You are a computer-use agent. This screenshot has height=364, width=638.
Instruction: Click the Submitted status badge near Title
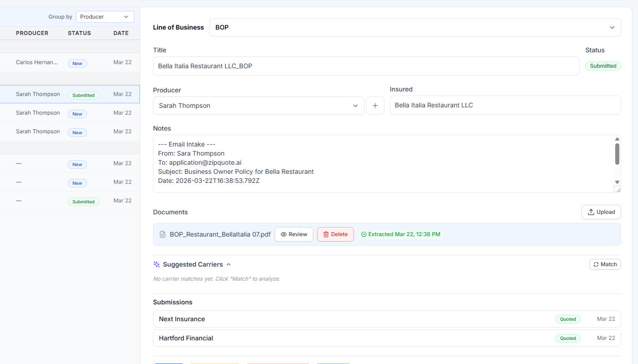(602, 66)
